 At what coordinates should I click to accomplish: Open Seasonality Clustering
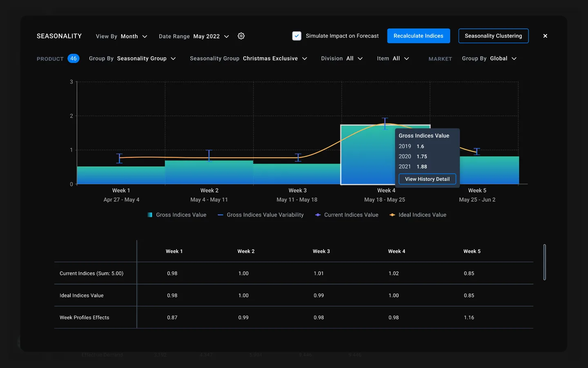(x=493, y=36)
